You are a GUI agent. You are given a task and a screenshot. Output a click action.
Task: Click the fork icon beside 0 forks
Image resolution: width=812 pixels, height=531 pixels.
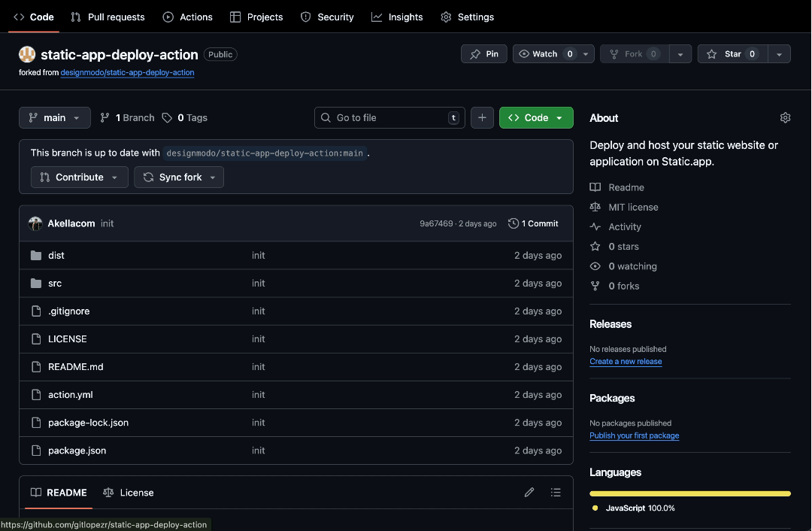point(595,286)
